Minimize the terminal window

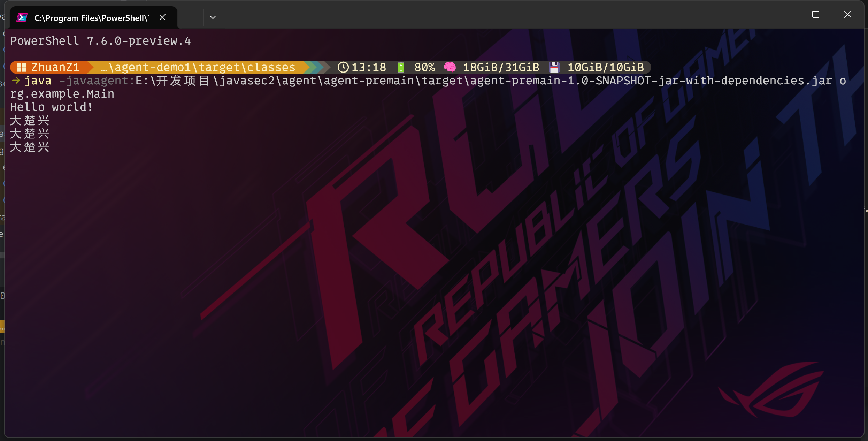pyautogui.click(x=784, y=14)
